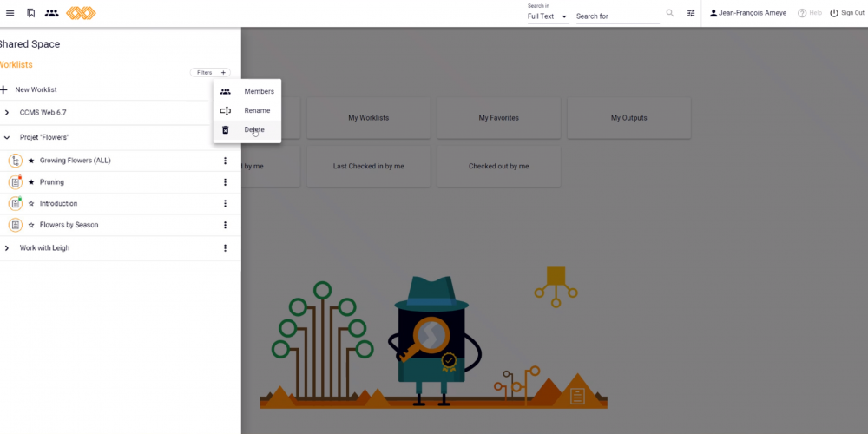Click the Members people icon in menu
Screen dimensions: 868x434
pos(226,91)
